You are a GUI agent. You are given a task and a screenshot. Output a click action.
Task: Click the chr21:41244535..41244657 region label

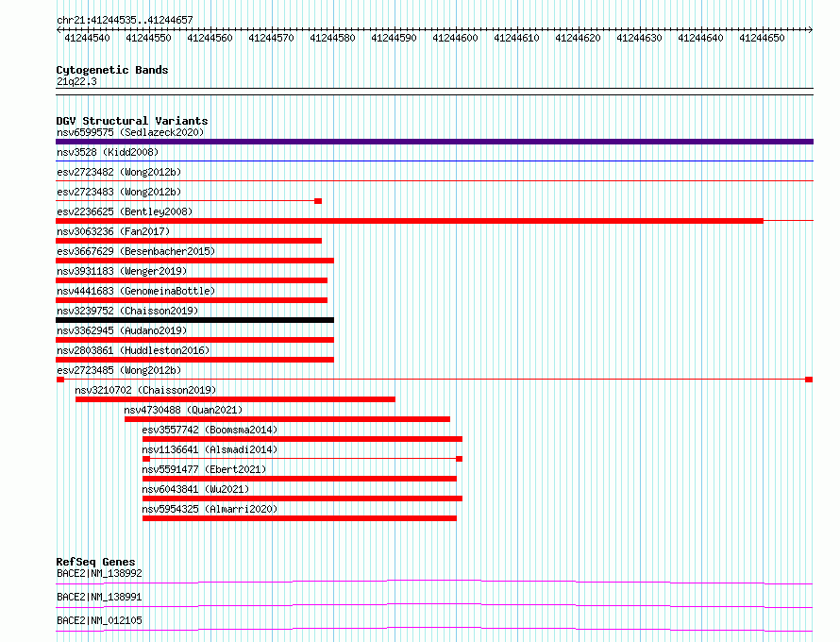[125, 21]
